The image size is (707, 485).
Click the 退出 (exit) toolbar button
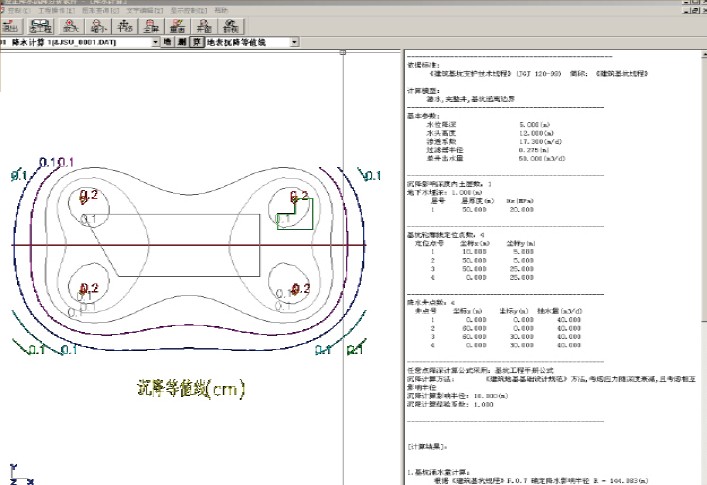(11, 26)
